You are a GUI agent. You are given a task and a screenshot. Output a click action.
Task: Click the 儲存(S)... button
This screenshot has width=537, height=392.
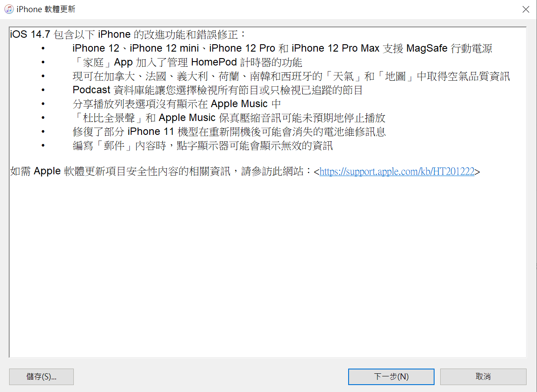point(41,377)
